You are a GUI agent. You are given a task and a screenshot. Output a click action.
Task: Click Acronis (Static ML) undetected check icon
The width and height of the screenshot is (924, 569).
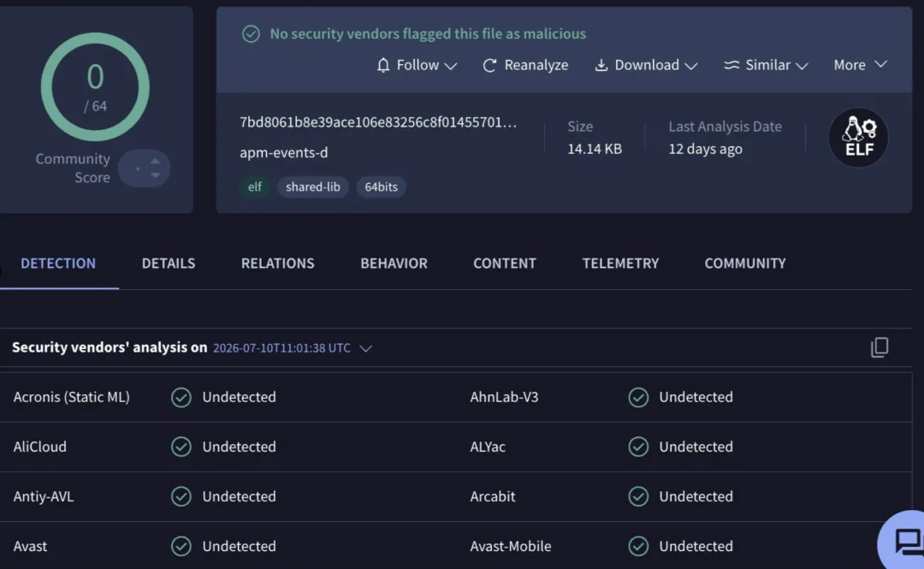click(181, 397)
